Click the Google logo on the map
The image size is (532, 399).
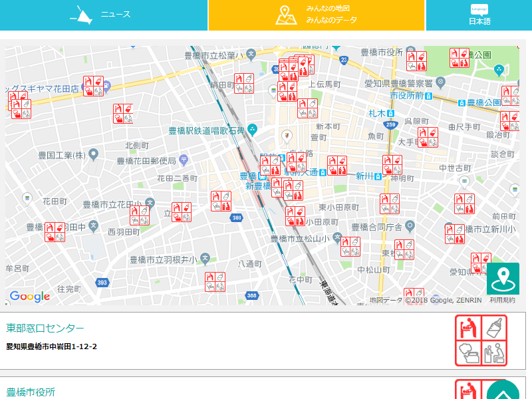click(x=29, y=297)
